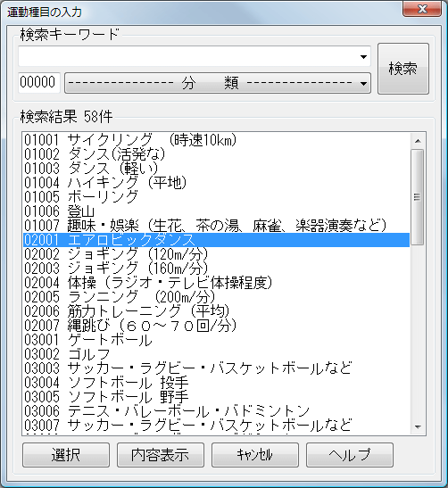Select 03006 テニス・バレーボール・バドミントン entry
This screenshot has height=488, width=448.
(216, 411)
